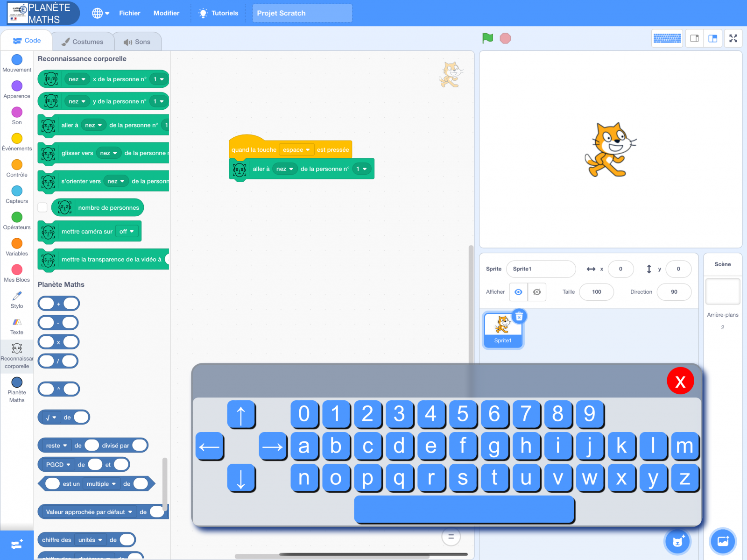This screenshot has height=560, width=747.
Task: Open camera 'off' dropdown
Action: pyautogui.click(x=127, y=232)
